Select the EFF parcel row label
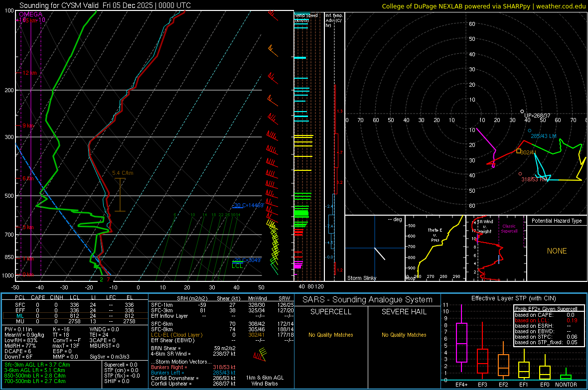 tap(20, 310)
